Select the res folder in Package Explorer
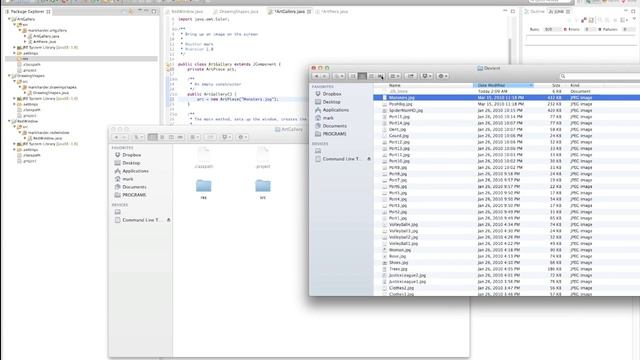 point(81,59)
